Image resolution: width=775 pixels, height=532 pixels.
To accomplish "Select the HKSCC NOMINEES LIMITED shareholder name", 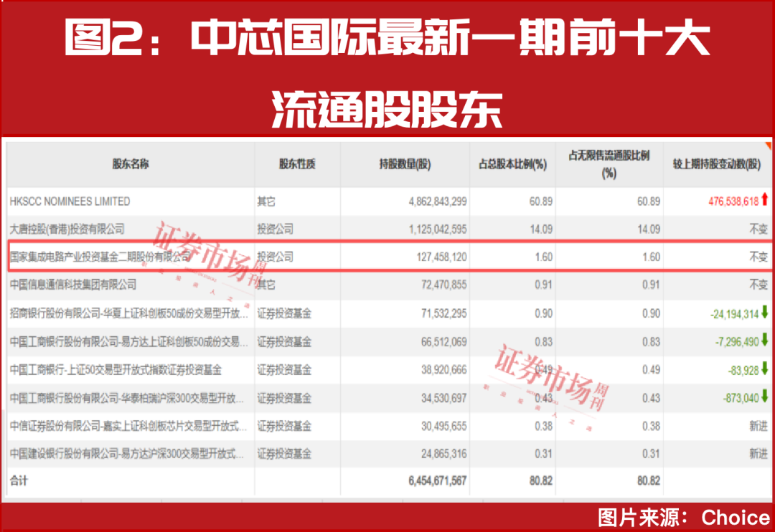I will point(70,201).
